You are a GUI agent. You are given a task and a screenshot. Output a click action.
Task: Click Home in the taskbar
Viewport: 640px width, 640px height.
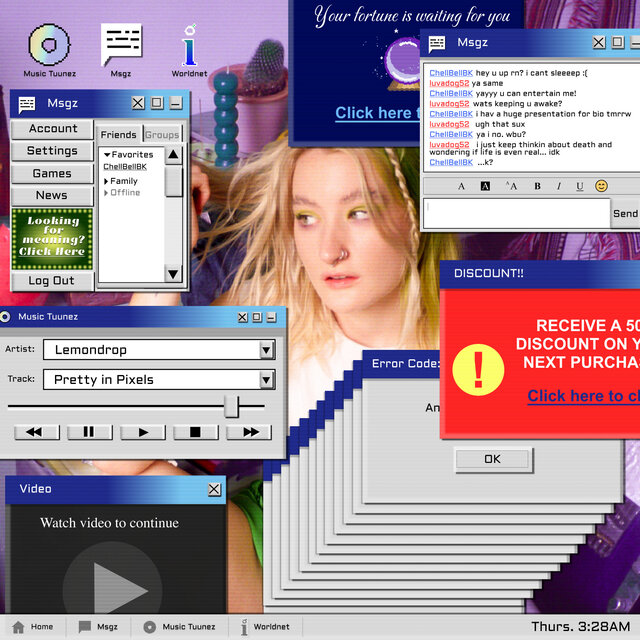pos(33,627)
